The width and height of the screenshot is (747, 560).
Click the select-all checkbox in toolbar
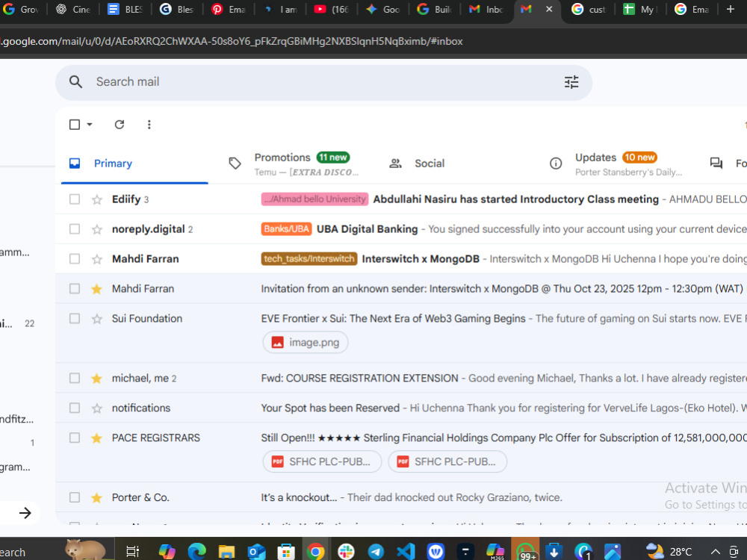click(74, 125)
